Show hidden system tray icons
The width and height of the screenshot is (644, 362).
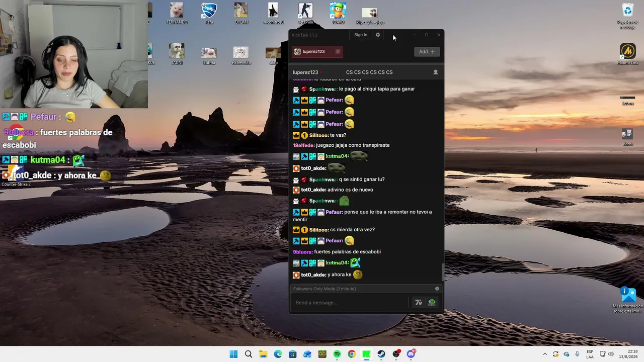point(544,354)
